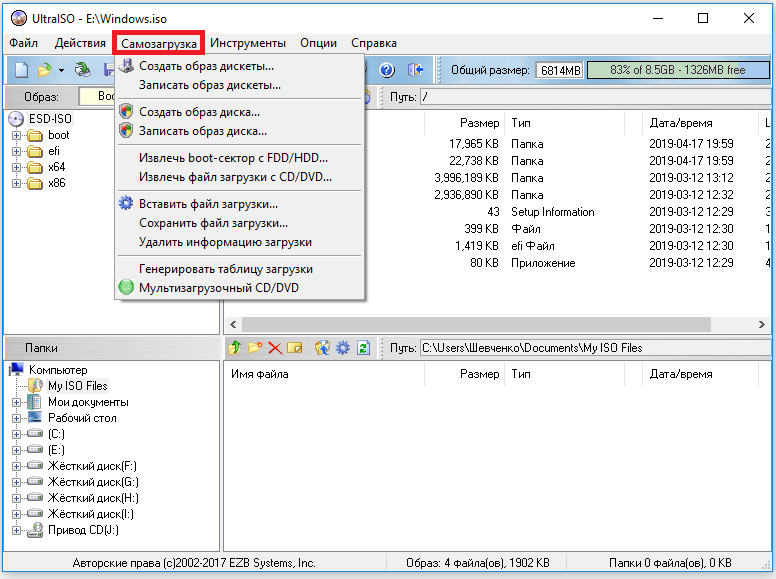Open the Файл menu

(23, 43)
